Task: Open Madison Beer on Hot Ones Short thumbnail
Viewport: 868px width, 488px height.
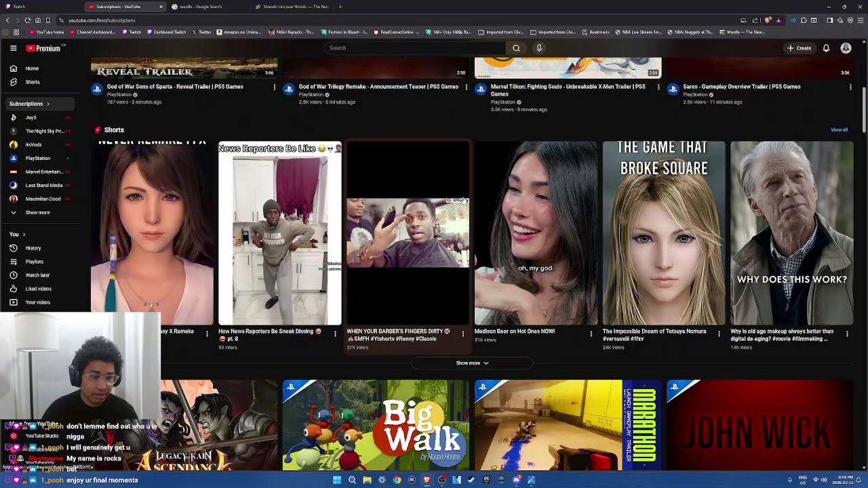Action: pos(536,233)
